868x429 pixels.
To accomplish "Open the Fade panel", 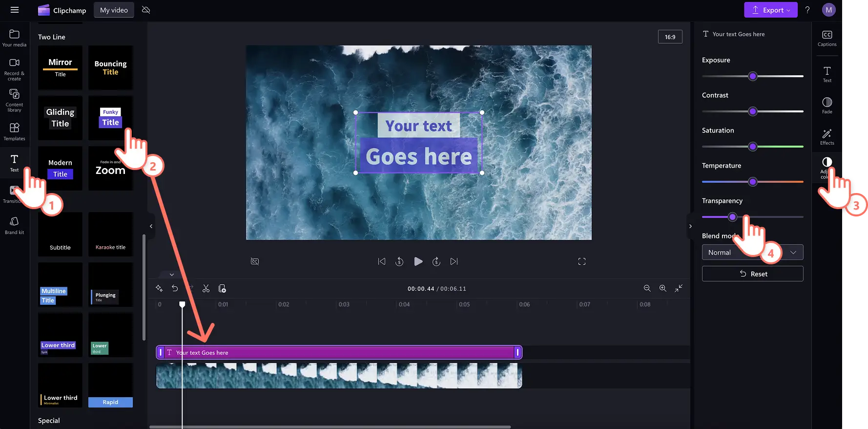I will 827,106.
